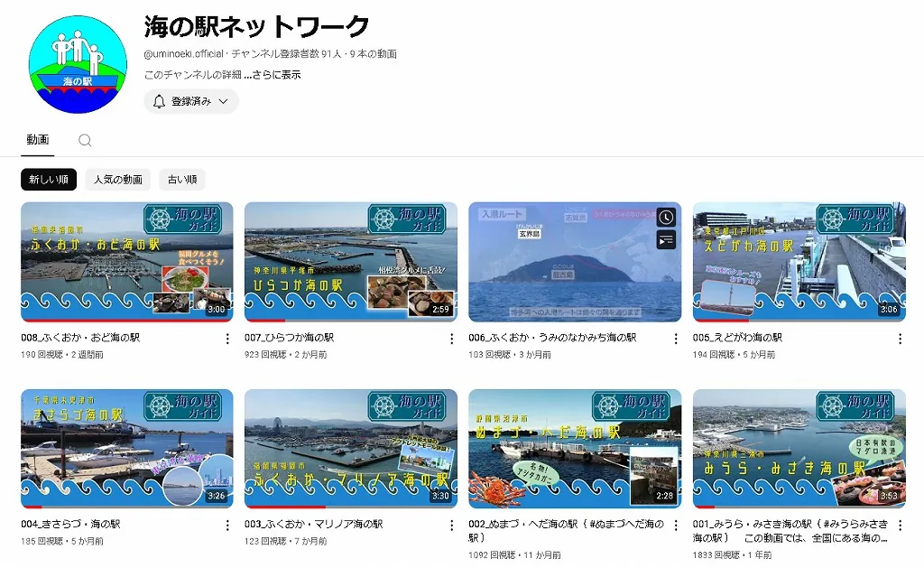This screenshot has width=924, height=568.
Task: Open the ふくおか・マリノア海の駅 video thumbnail
Action: [351, 448]
